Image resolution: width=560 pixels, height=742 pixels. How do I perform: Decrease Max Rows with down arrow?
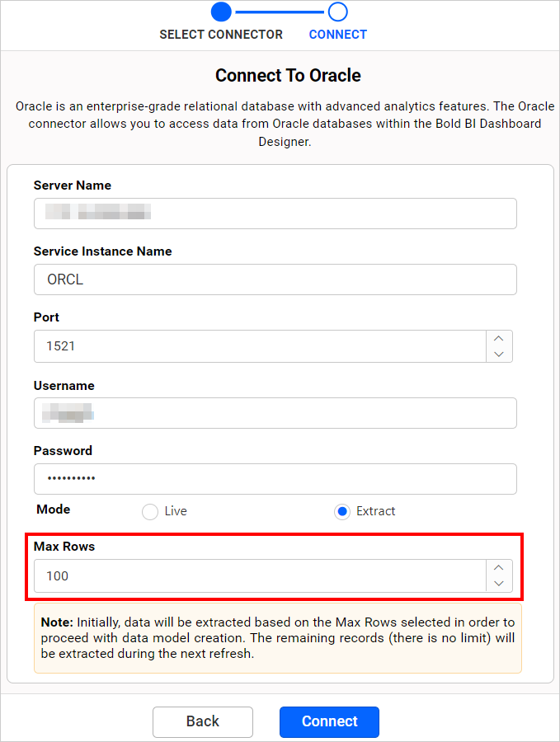(x=498, y=584)
